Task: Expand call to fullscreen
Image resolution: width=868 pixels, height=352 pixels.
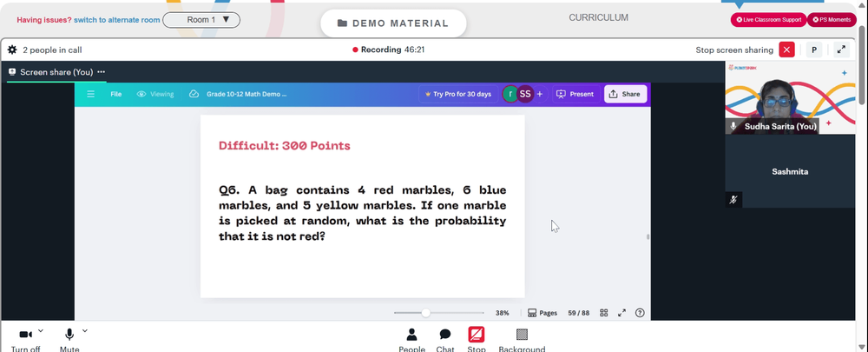Action: (841, 50)
